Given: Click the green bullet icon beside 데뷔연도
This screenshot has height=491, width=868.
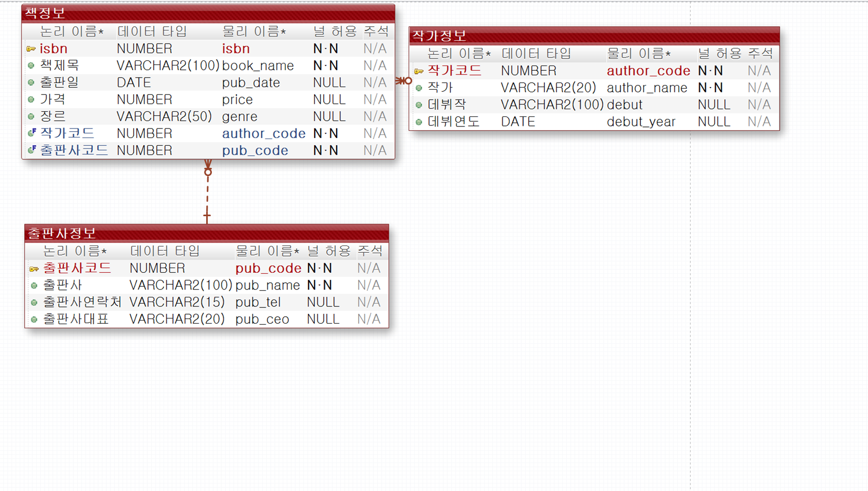Looking at the screenshot, I should 419,122.
